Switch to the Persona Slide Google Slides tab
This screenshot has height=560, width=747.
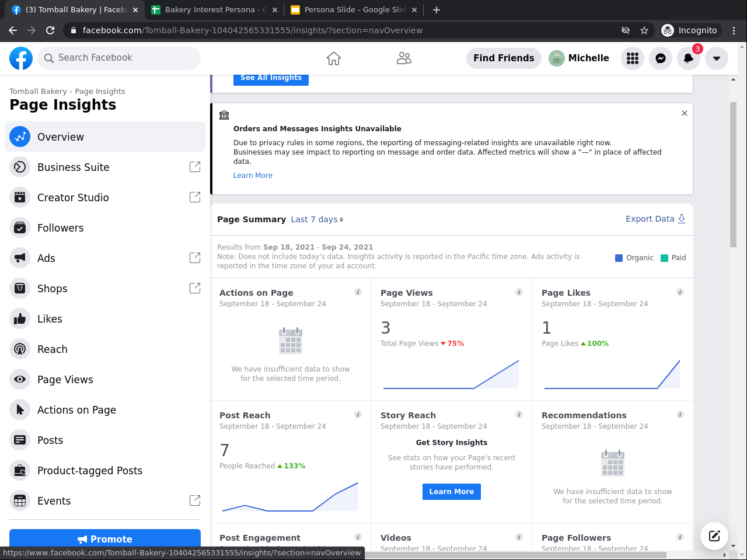click(x=354, y=10)
